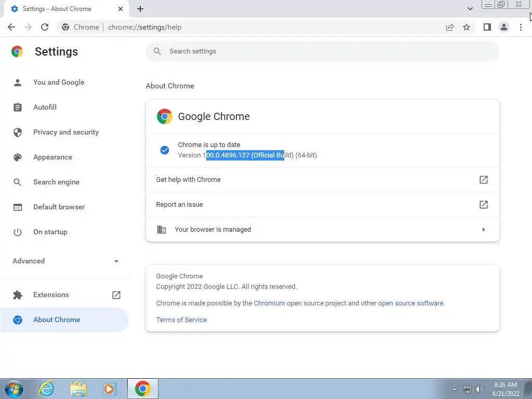
Task: Open the side panel icon
Action: coord(487,27)
